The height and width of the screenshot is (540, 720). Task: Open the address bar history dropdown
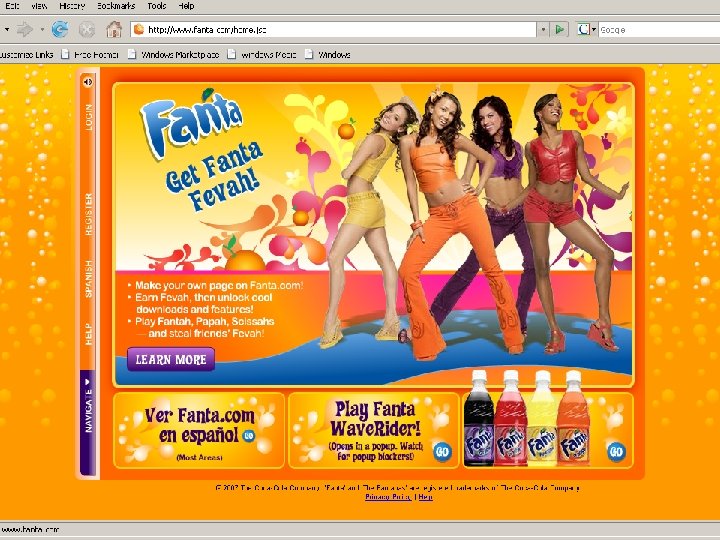point(543,30)
